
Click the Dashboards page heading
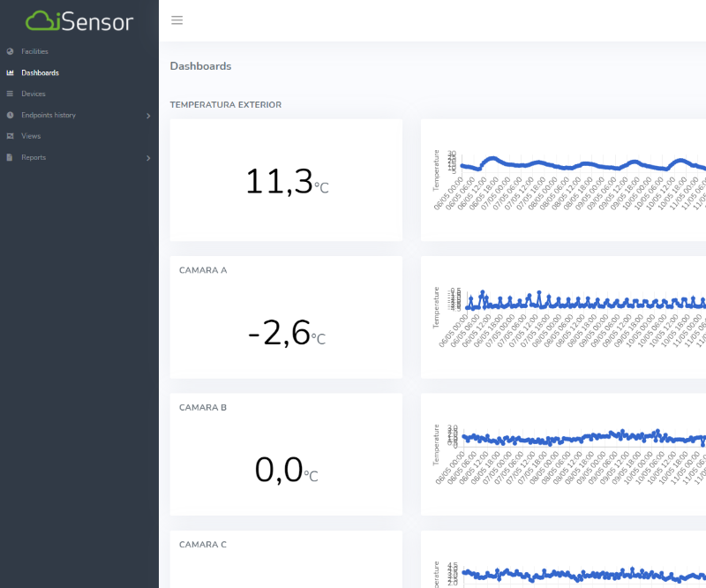click(x=201, y=66)
